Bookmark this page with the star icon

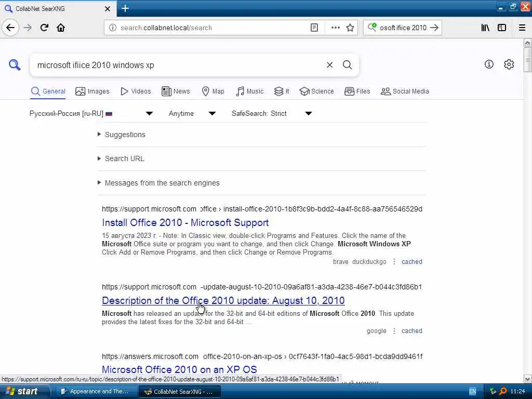click(x=350, y=28)
